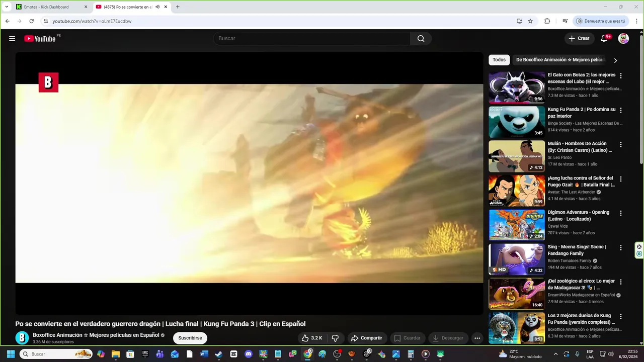Open Digimon Adventure Opening title link
The height and width of the screenshot is (362, 644).
pyautogui.click(x=579, y=216)
